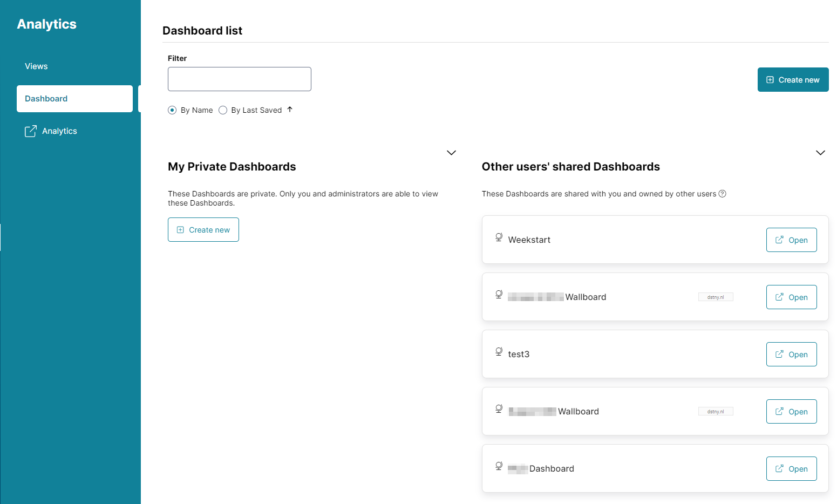
Task: Click Create new under My Private Dashboards
Action: pyautogui.click(x=203, y=230)
